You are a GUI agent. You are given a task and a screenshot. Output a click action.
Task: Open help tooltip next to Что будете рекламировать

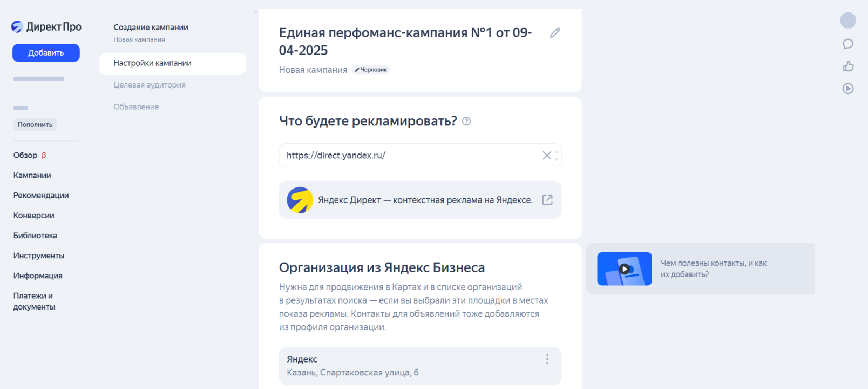[x=466, y=121]
